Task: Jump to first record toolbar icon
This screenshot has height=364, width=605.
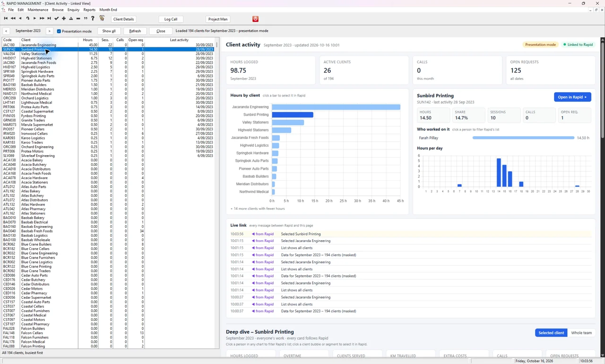Action: [6, 19]
